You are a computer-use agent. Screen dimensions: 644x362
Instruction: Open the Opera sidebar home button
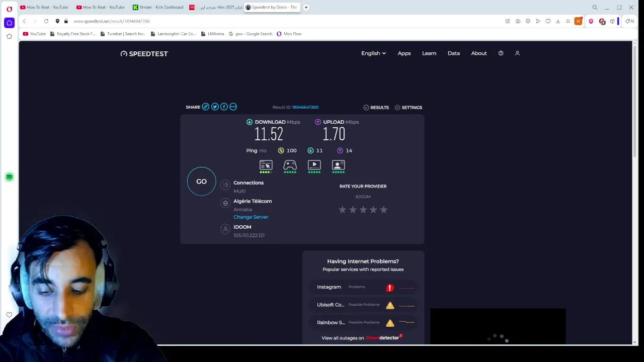(x=9, y=23)
